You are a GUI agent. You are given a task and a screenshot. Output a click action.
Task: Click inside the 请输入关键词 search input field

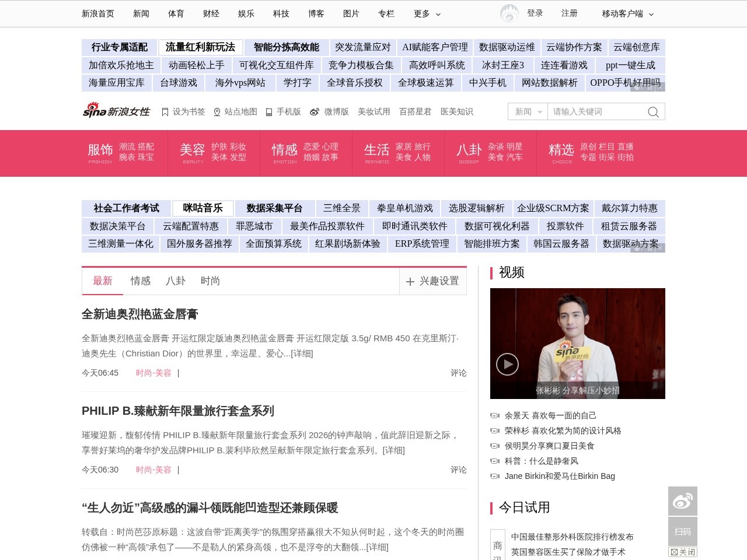pos(595,111)
